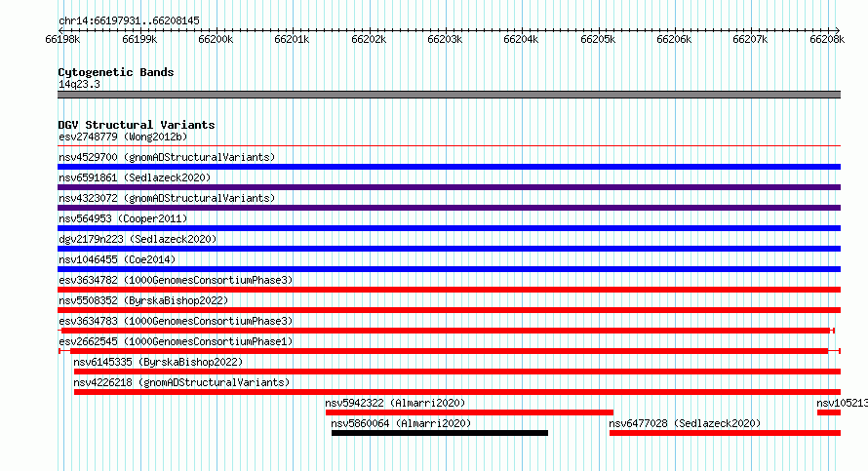
Task: Click the 66198k ruler tick label
Action: click(x=62, y=39)
